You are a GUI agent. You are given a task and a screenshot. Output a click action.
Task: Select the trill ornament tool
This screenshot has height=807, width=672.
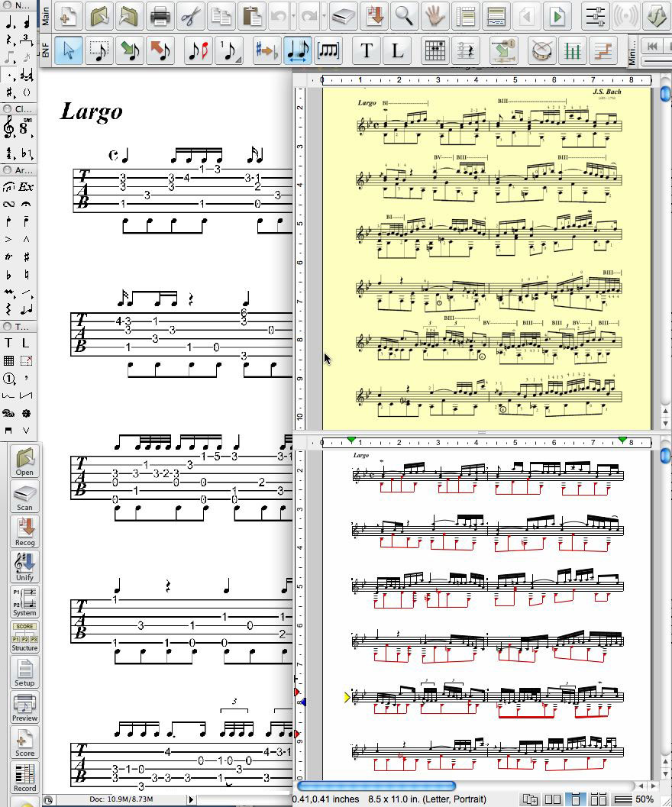click(8, 257)
